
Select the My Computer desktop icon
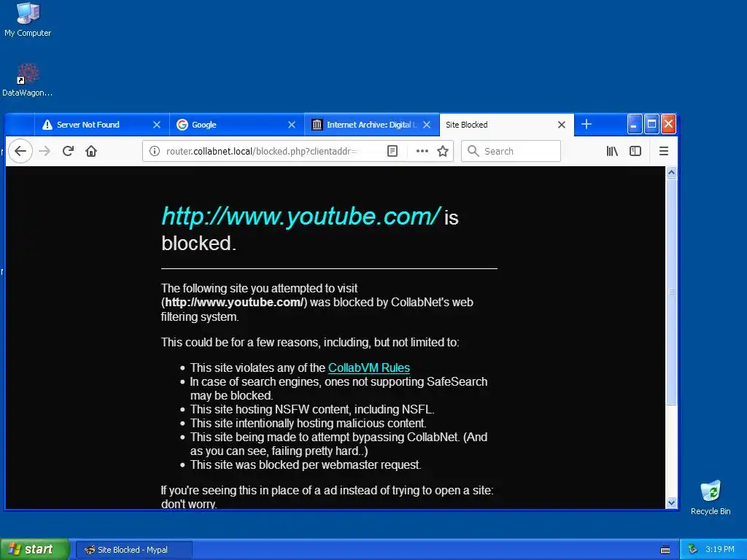click(x=28, y=20)
